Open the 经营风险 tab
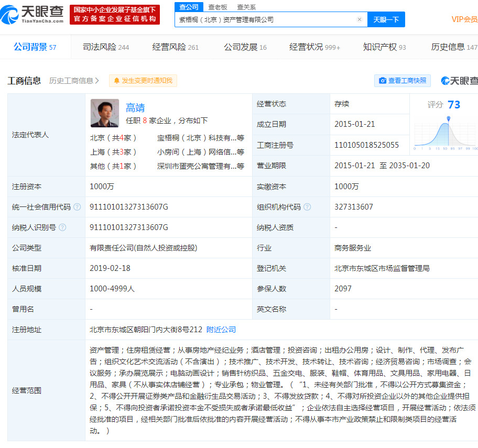The image size is (478, 448). [175, 47]
